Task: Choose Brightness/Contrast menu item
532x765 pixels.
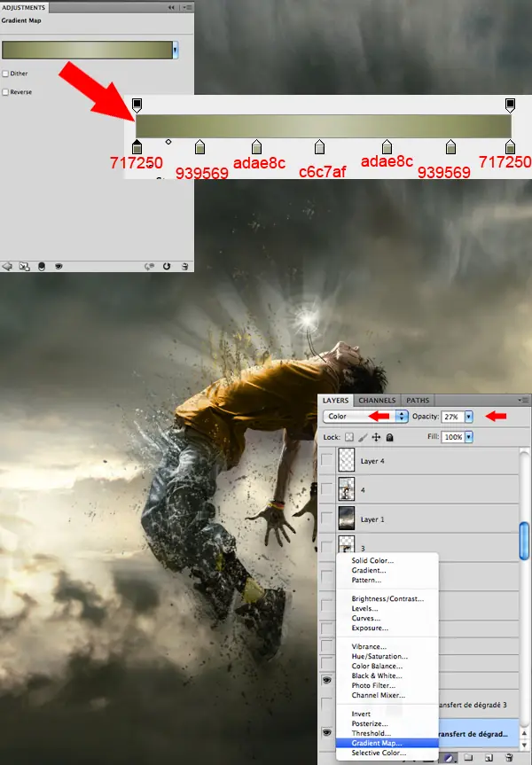Action: (x=387, y=598)
